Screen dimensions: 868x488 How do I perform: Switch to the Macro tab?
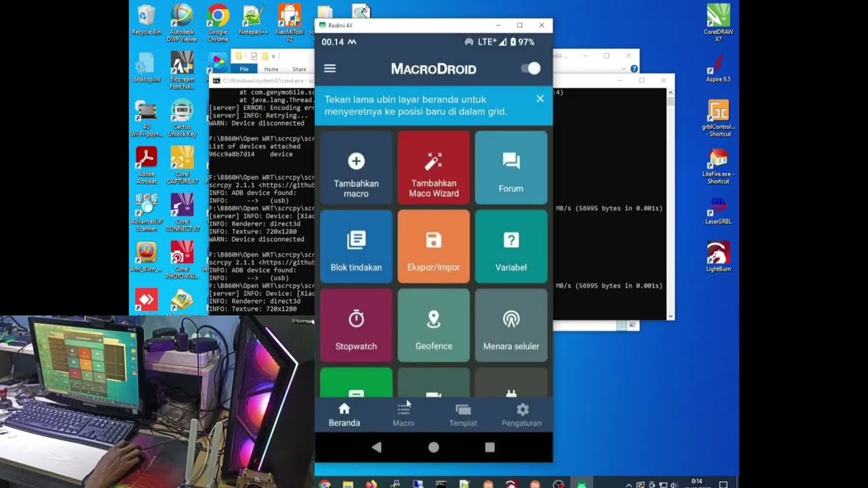(x=403, y=415)
